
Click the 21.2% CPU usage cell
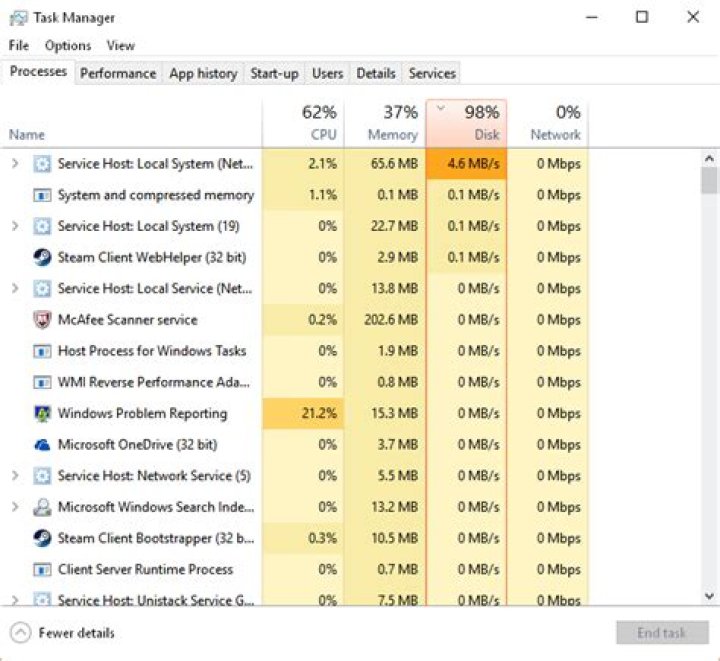pos(303,414)
